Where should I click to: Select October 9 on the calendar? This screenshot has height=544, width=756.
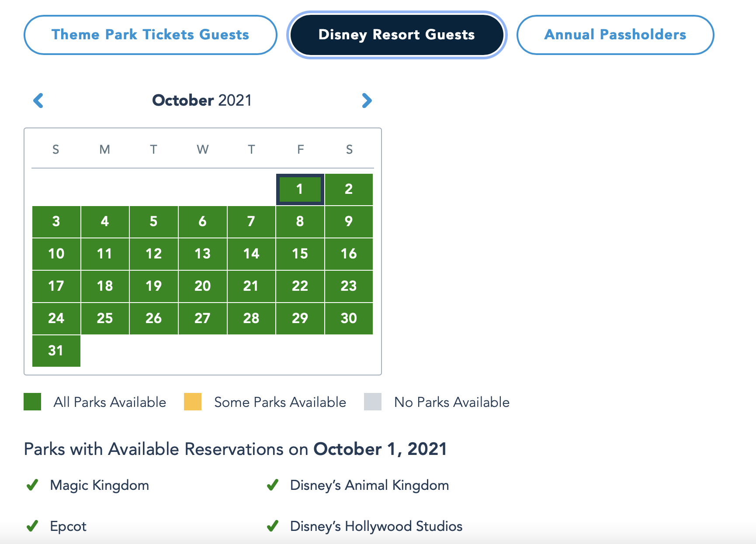(349, 221)
